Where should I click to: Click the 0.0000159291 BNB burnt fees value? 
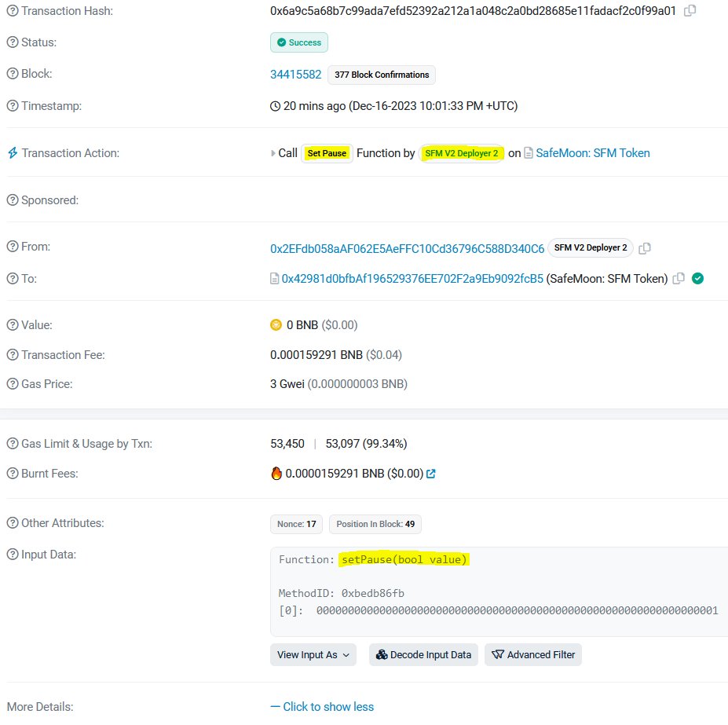[354, 474]
